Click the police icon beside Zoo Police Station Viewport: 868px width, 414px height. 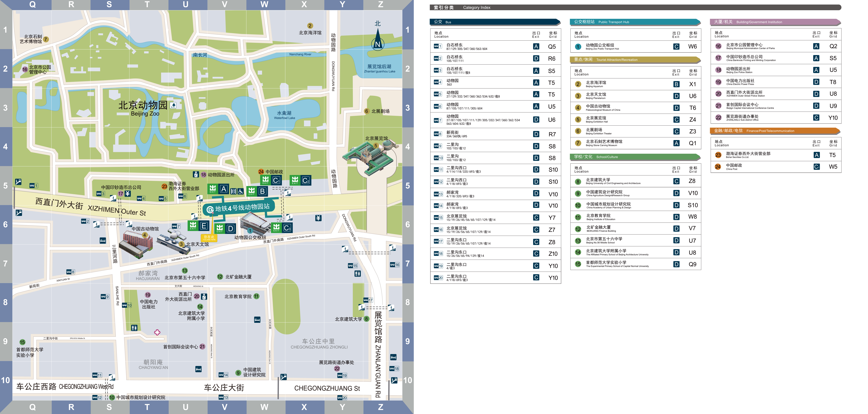point(196,174)
